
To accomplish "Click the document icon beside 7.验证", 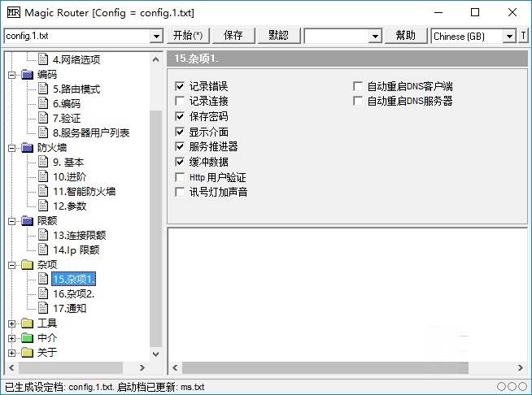I will [x=43, y=117].
